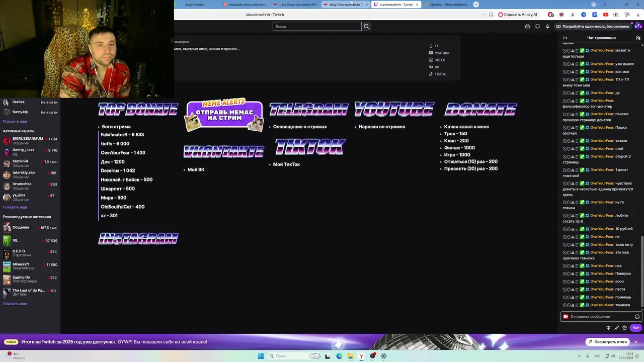The height and width of the screenshot is (362, 644).
Task: Click Посмотреть итоги recap button
Action: [608, 342]
